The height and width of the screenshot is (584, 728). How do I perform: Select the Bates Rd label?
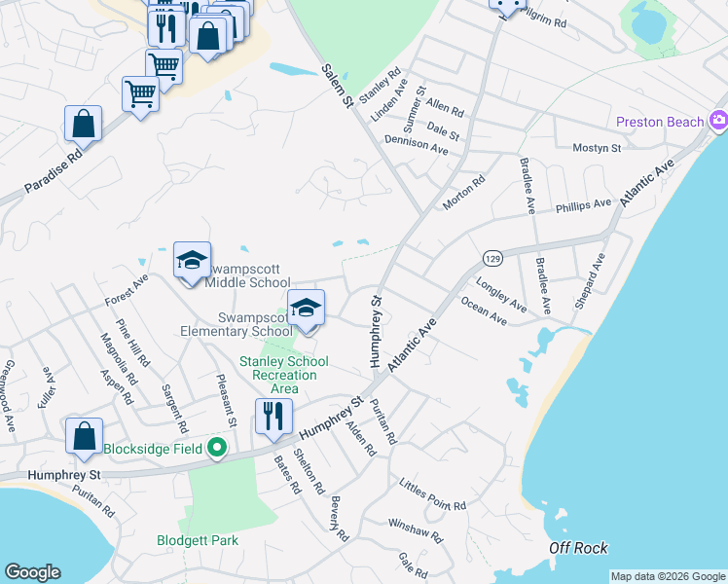tap(287, 474)
